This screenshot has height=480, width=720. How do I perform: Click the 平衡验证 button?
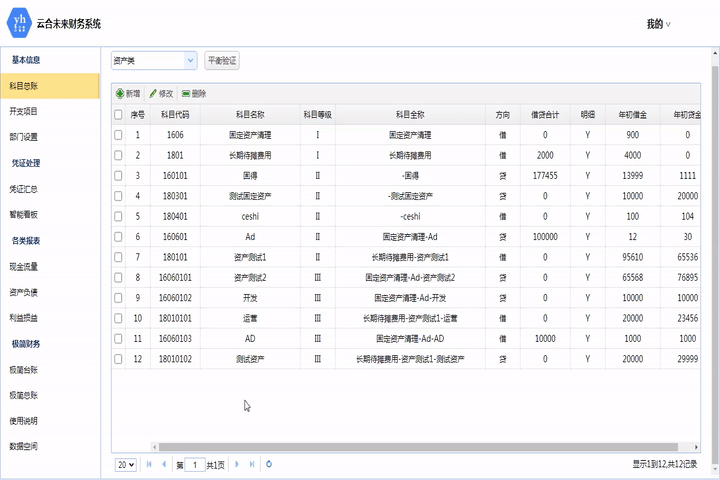pyautogui.click(x=222, y=61)
